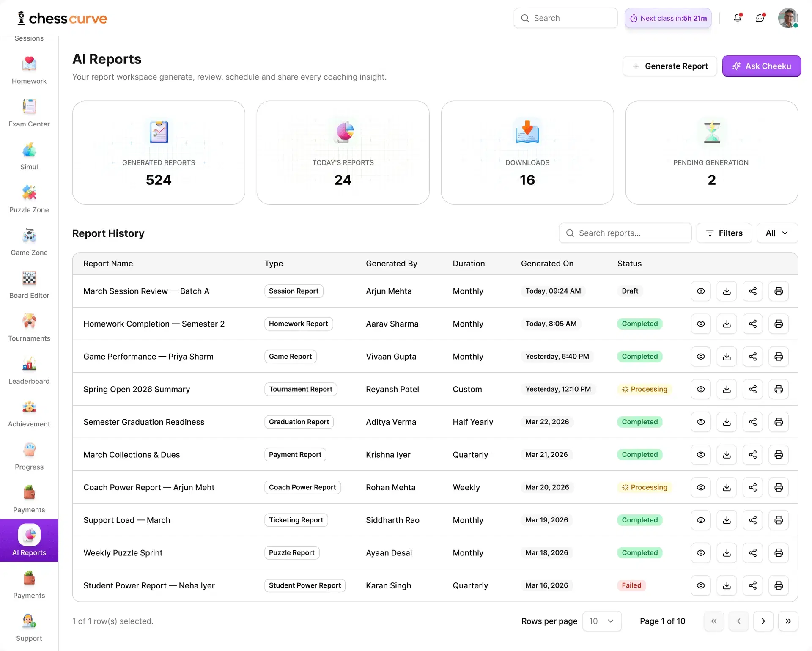Image resolution: width=812 pixels, height=651 pixels.
Task: Download the Game Performance report
Action: point(727,357)
